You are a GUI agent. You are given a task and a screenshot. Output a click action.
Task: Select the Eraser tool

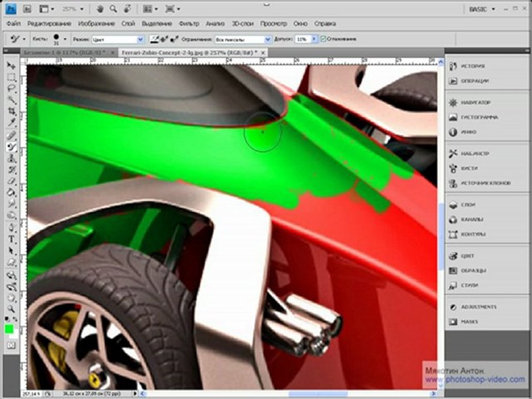(x=12, y=181)
